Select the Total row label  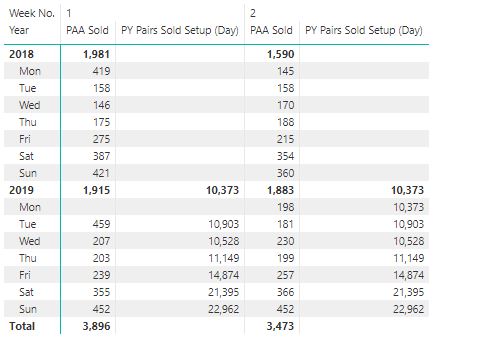pyautogui.click(x=22, y=326)
